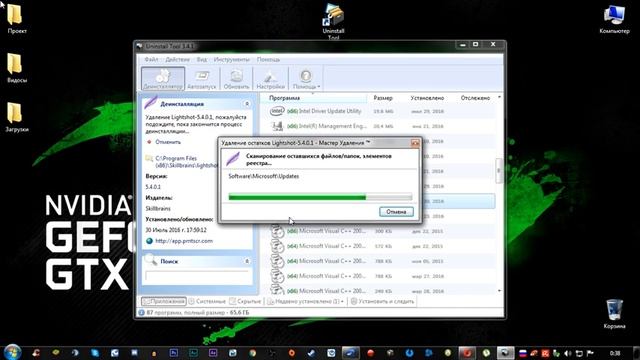The width and height of the screenshot is (640, 360).
Task: Click Установить и следить button
Action: (382, 301)
